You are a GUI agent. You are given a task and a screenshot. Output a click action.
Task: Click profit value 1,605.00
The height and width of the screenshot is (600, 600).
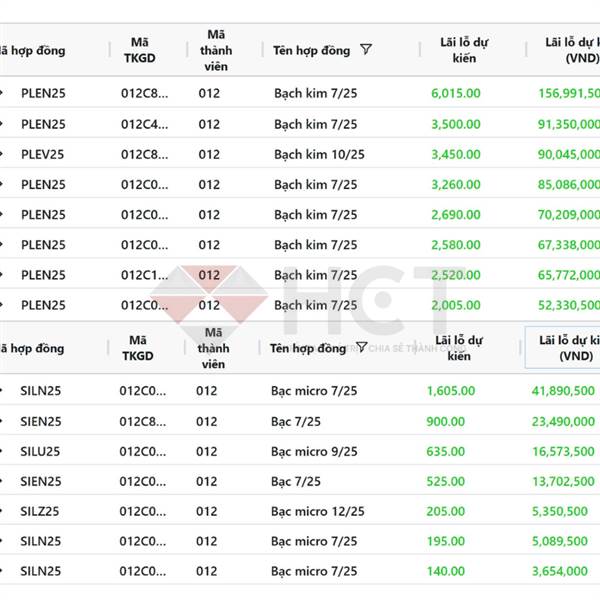click(451, 391)
